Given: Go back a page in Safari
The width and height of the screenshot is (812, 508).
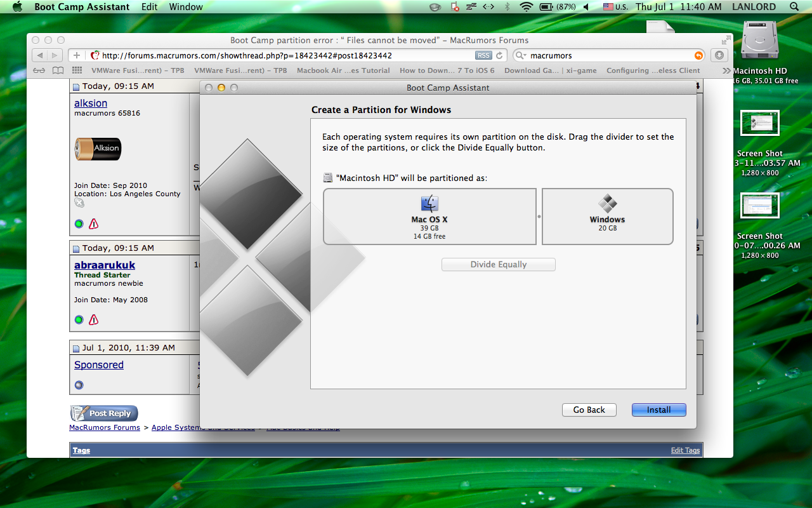Looking at the screenshot, I should coord(40,55).
